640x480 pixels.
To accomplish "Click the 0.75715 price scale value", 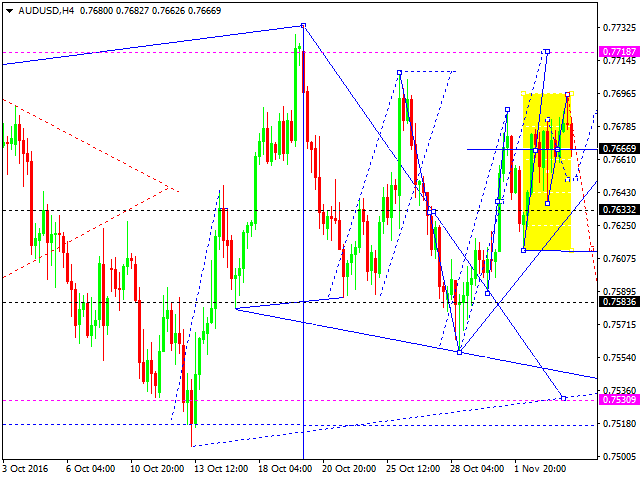I will tap(619, 324).
